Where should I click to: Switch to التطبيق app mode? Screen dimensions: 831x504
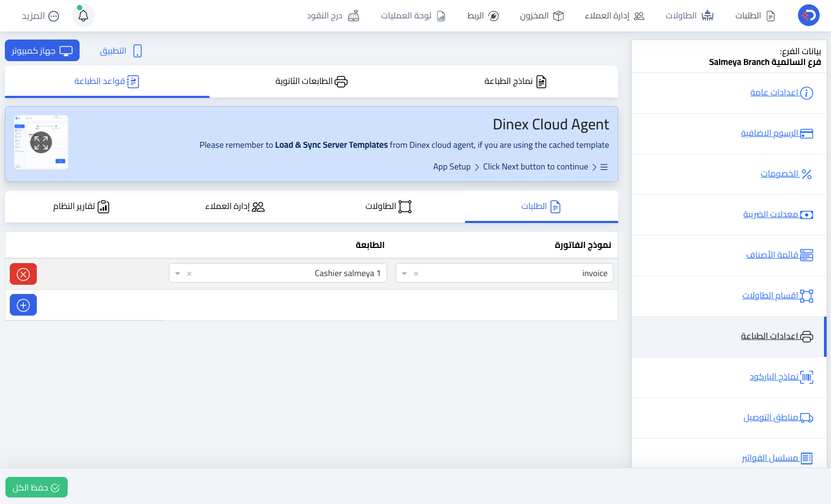point(121,51)
